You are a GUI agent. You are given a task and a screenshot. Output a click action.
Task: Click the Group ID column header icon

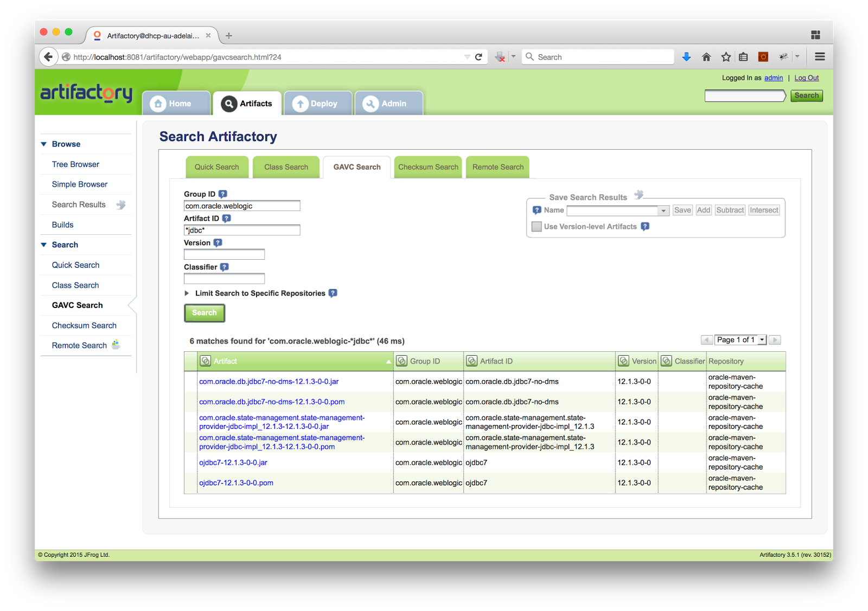[x=402, y=361]
